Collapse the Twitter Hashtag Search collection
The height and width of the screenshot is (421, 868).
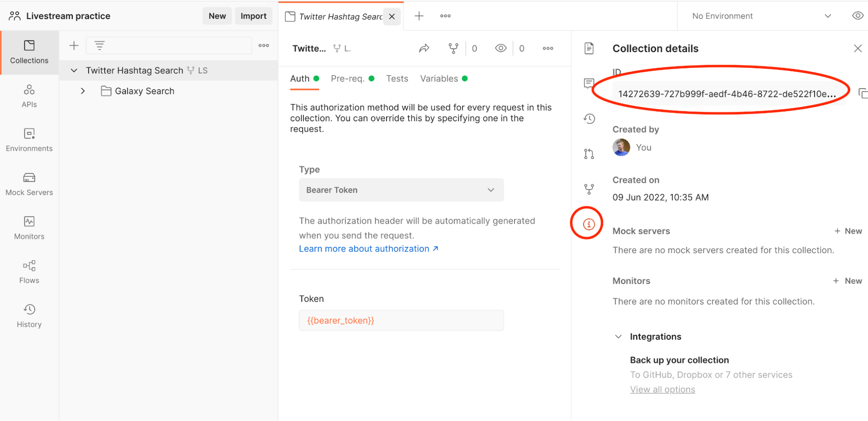[74, 70]
